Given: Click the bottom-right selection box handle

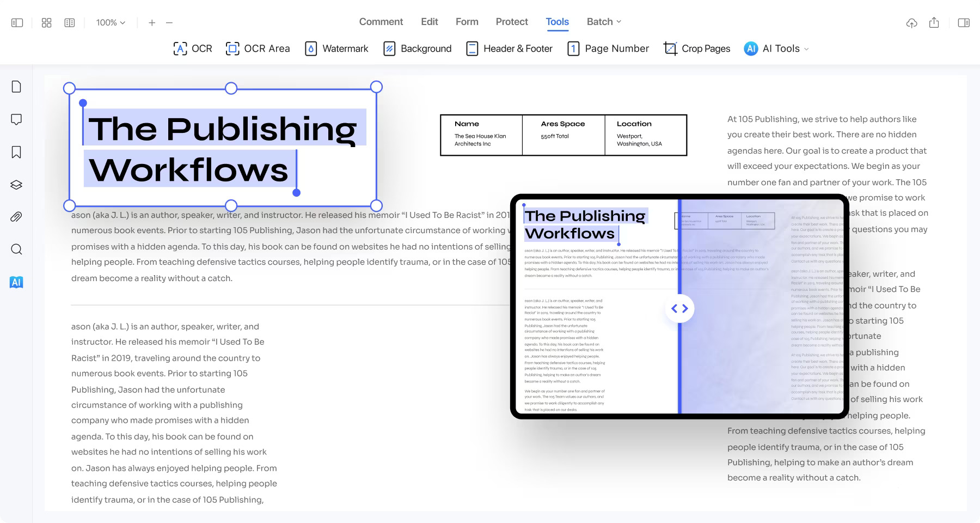Looking at the screenshot, I should click(x=376, y=205).
